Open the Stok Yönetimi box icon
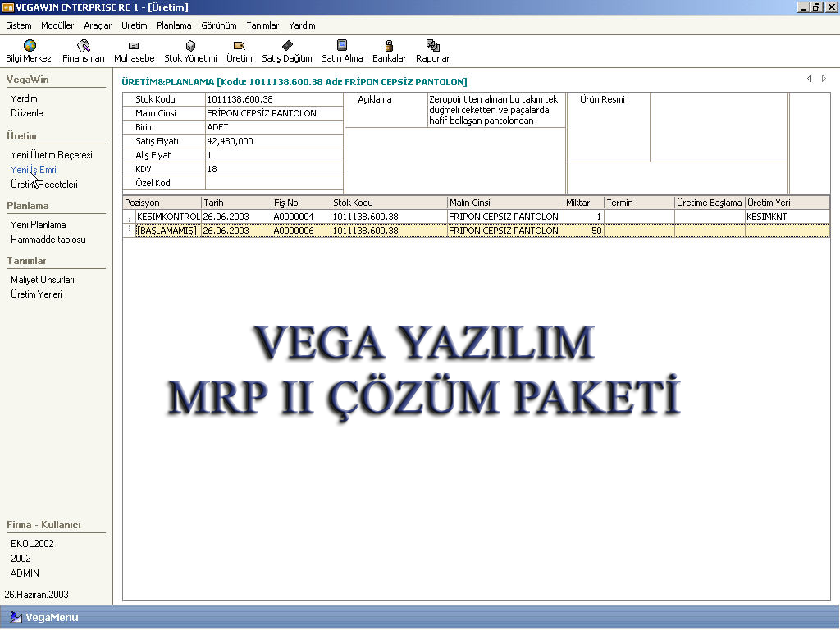The width and height of the screenshot is (840, 630). coord(190,46)
